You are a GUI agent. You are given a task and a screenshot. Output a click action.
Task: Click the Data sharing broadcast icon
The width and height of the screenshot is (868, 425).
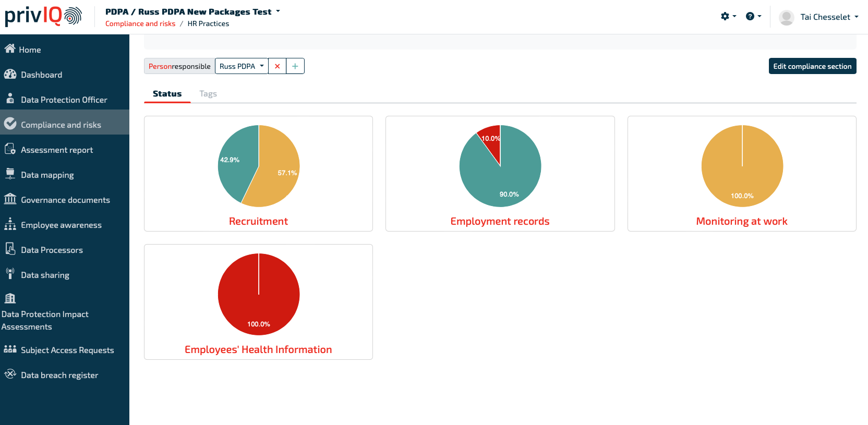pyautogui.click(x=10, y=273)
